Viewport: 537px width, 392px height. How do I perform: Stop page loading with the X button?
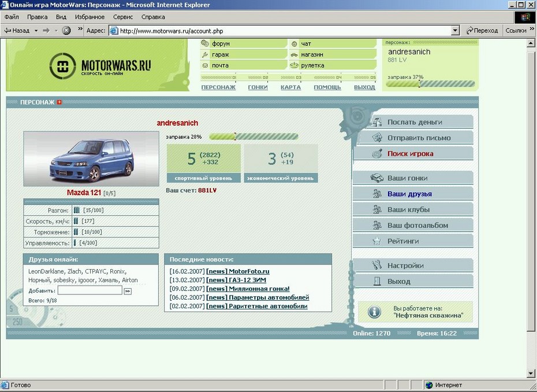66,31
